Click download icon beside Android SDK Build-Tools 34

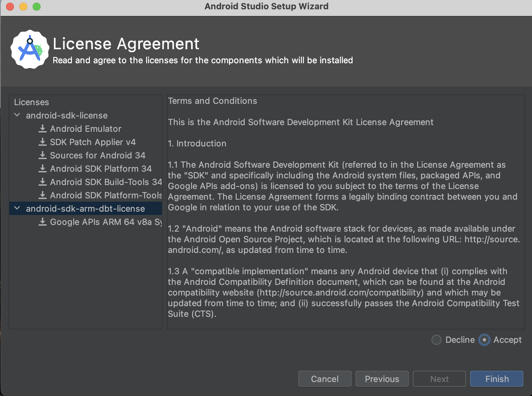(x=43, y=182)
